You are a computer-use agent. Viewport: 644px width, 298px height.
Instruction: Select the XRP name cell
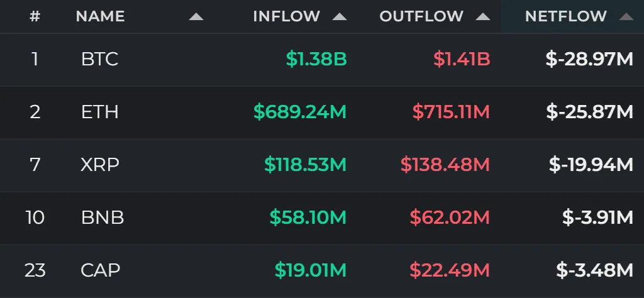tap(100, 165)
